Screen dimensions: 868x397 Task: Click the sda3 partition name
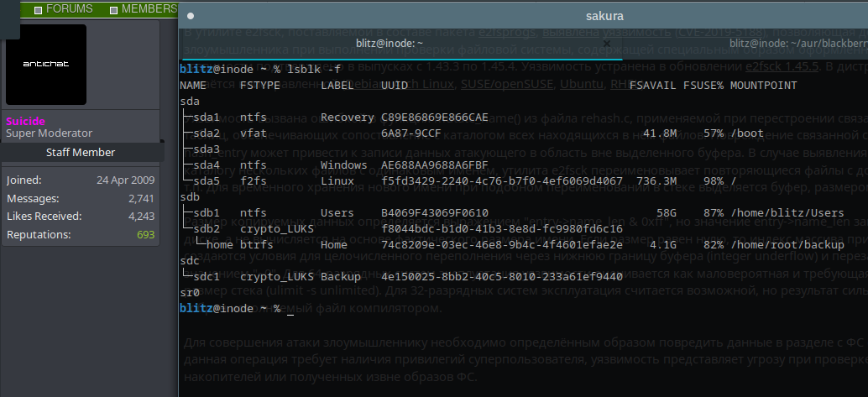tap(207, 149)
